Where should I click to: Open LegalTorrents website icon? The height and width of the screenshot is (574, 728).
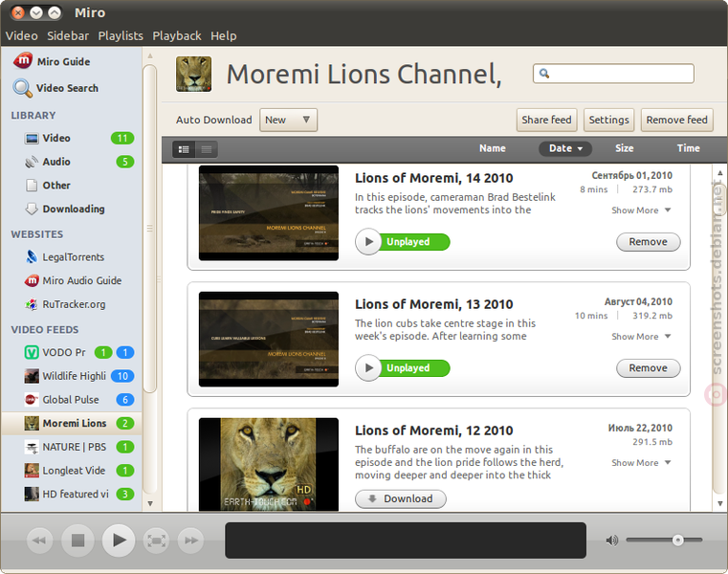click(x=32, y=256)
